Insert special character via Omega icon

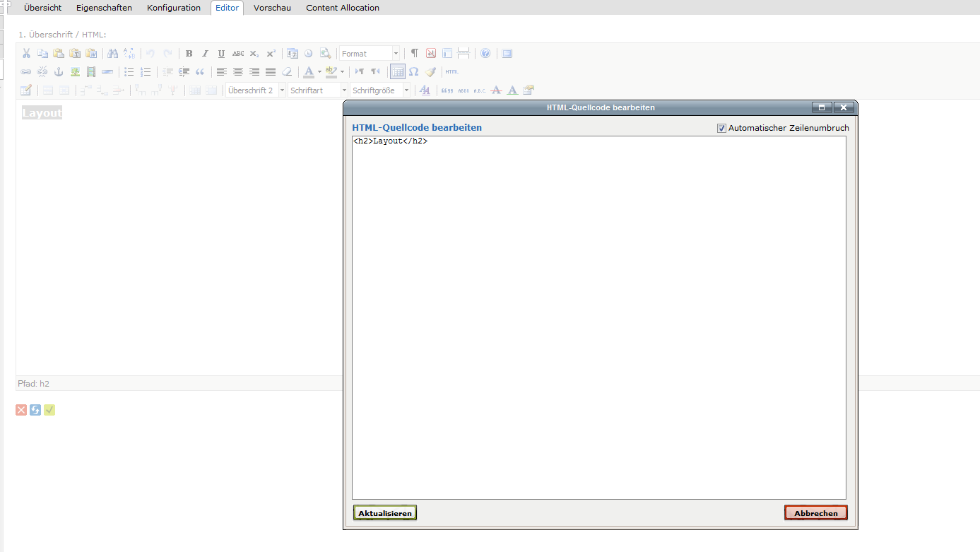414,72
